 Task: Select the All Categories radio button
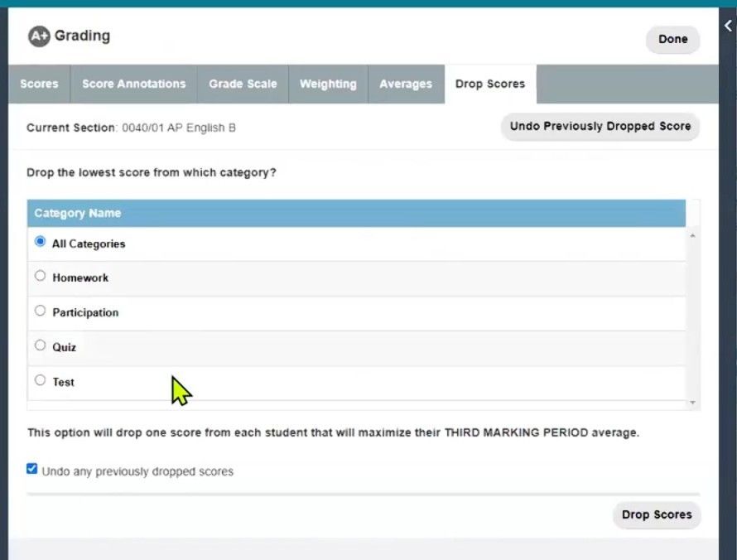[x=40, y=240]
